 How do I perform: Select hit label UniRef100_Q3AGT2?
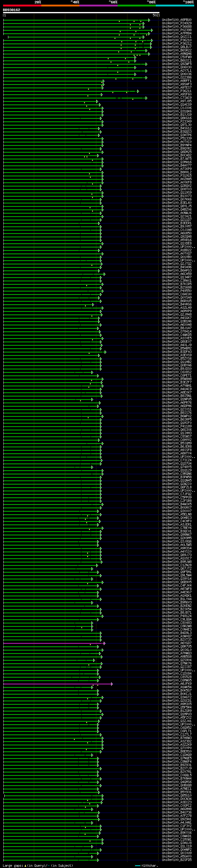[177, 697]
